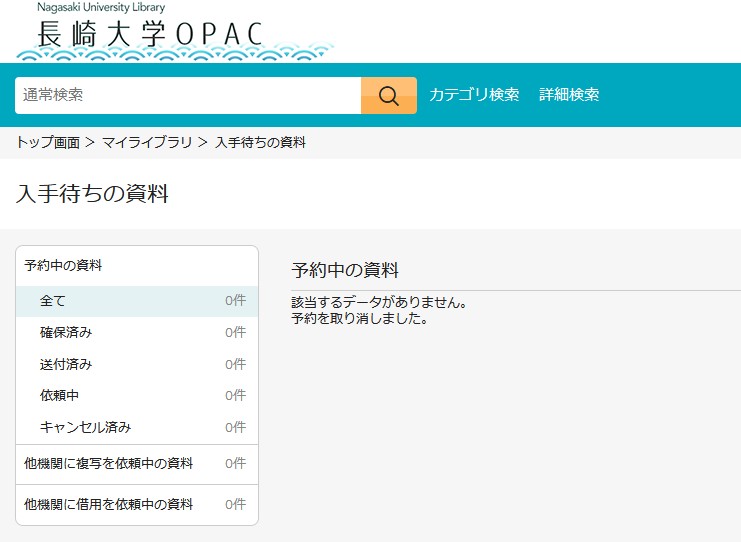
Task: Go to トップ画面 via the breadcrumb
Action: (48, 143)
